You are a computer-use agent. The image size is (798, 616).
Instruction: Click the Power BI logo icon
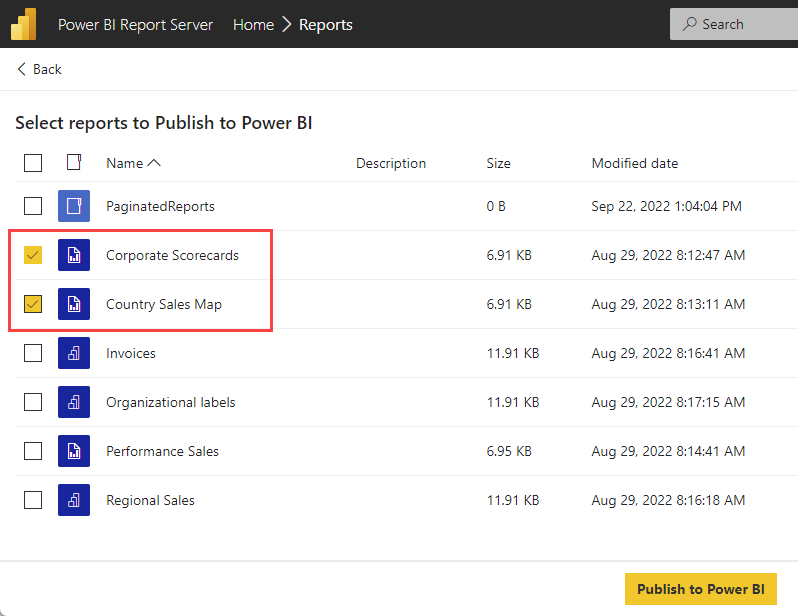[x=23, y=24]
